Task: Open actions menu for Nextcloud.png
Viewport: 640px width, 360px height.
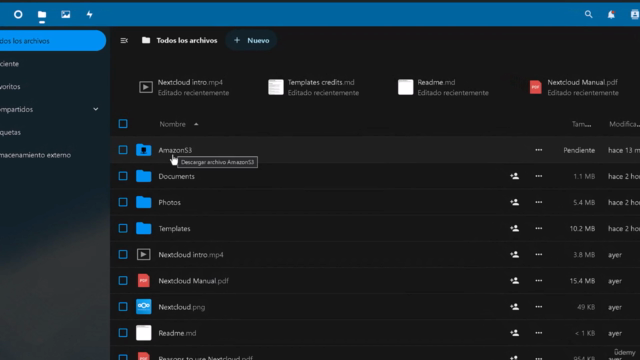Action: pyautogui.click(x=539, y=307)
